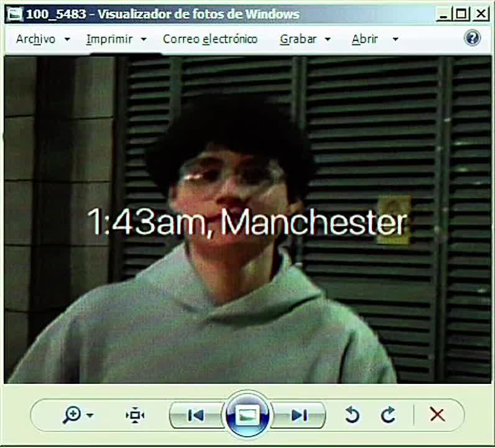Rotate the photo counterclockwise
The image size is (495, 448).
[353, 414]
